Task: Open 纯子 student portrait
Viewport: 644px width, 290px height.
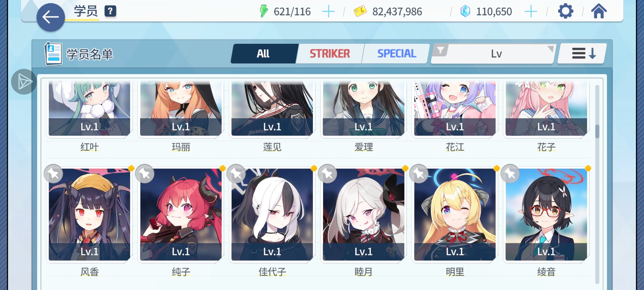Action: click(181, 214)
